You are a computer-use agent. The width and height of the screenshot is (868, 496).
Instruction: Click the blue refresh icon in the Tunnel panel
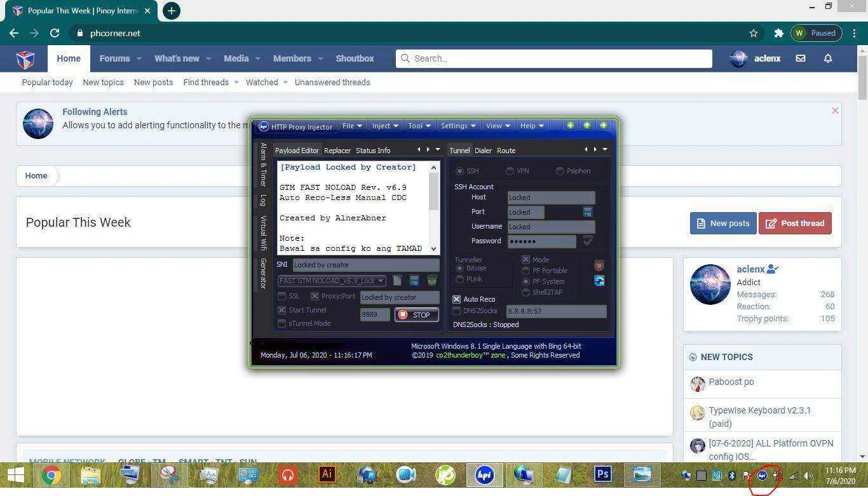click(x=599, y=281)
